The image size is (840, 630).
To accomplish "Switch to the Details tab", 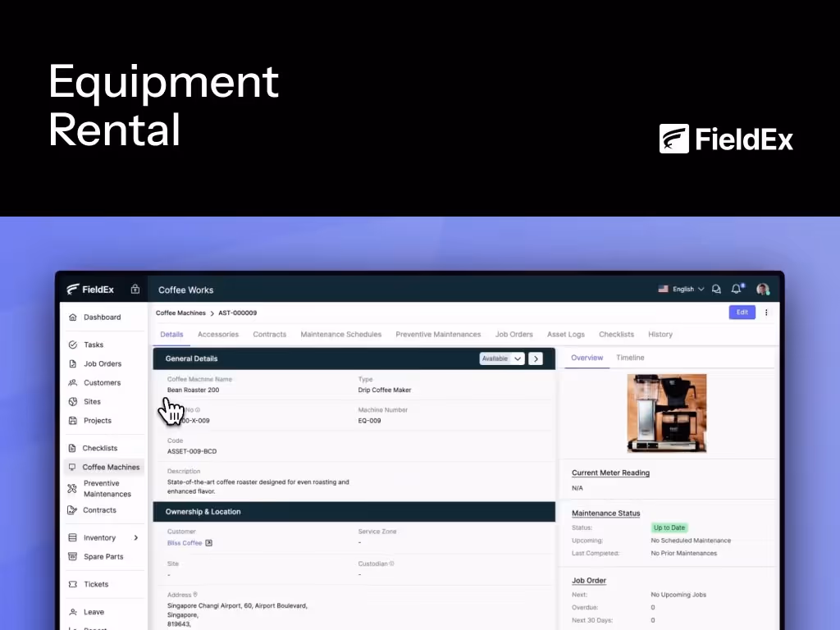I will pos(171,335).
